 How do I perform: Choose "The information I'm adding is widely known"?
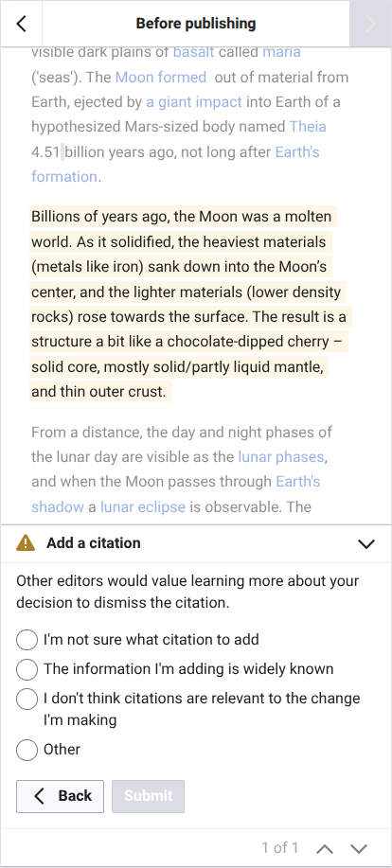point(27,669)
